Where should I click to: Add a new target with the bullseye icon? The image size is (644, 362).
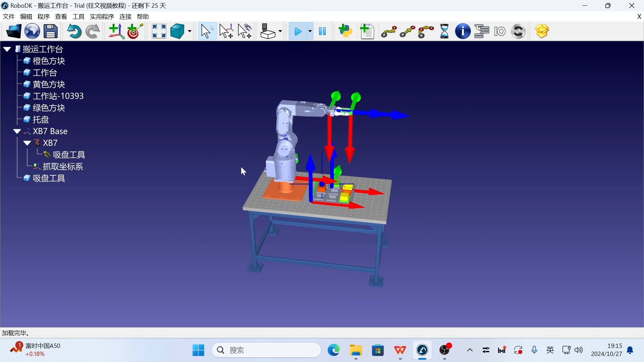[x=135, y=32]
